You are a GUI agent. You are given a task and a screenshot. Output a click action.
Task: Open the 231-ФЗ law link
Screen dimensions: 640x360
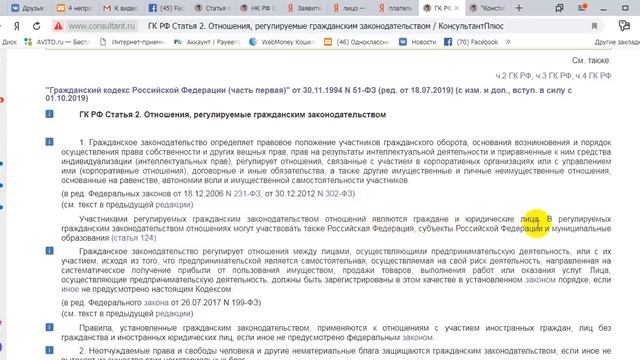[247, 193]
